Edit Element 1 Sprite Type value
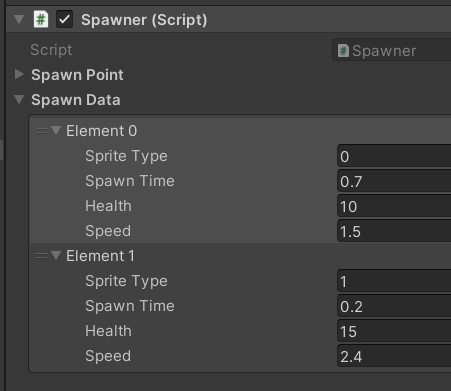Image resolution: width=451 pixels, height=391 pixels. click(394, 281)
